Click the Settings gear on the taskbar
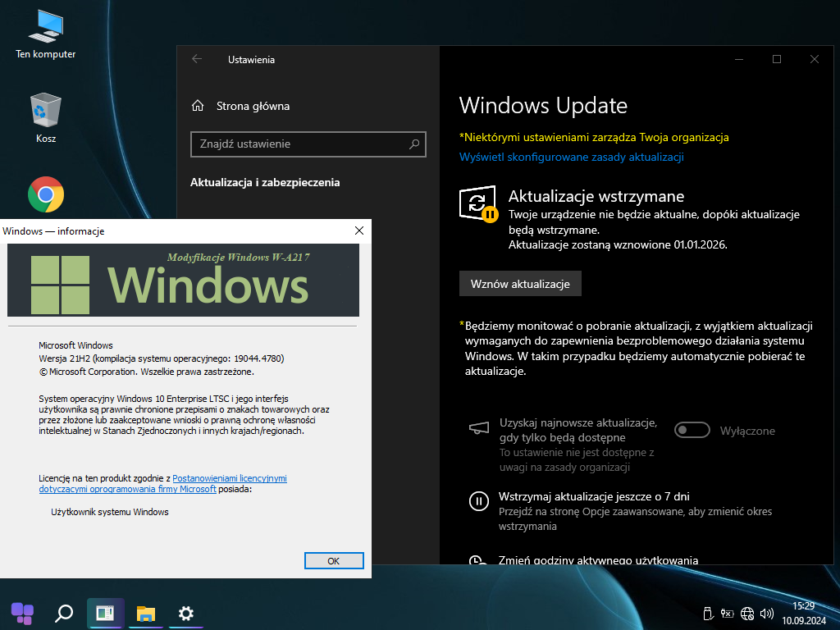 pos(186,613)
